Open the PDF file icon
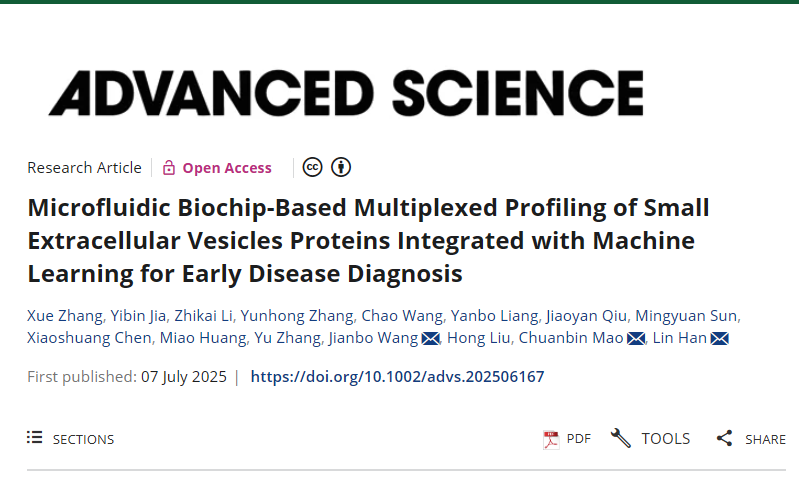 [551, 439]
